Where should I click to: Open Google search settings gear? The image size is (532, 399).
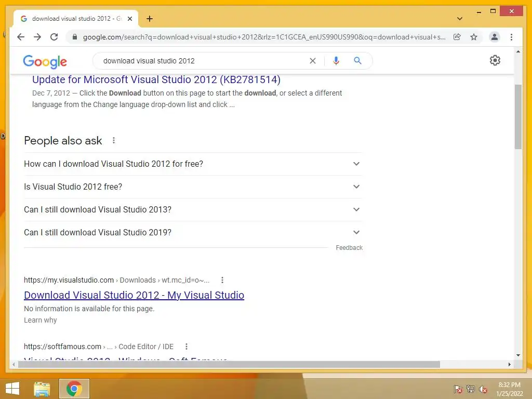tap(495, 60)
